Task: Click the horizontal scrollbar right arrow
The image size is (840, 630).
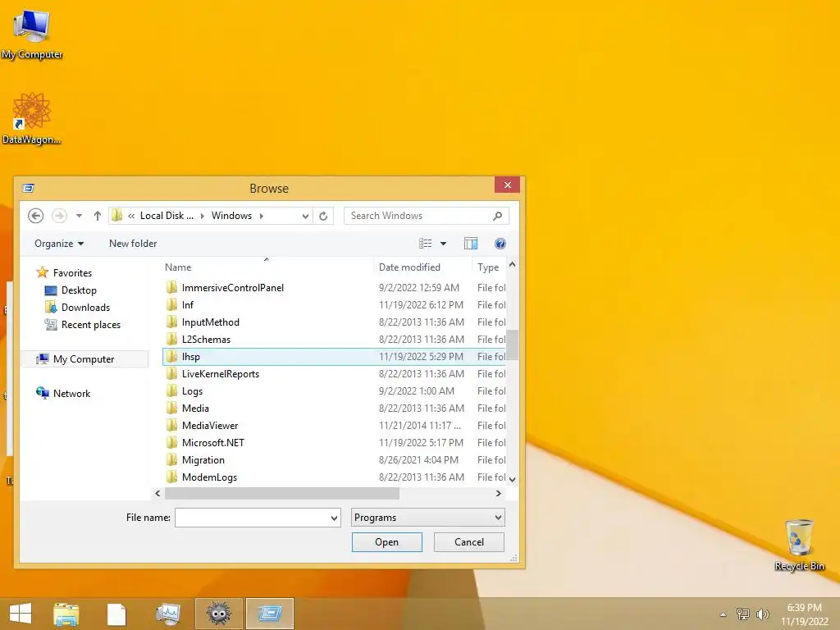Action: tap(499, 493)
